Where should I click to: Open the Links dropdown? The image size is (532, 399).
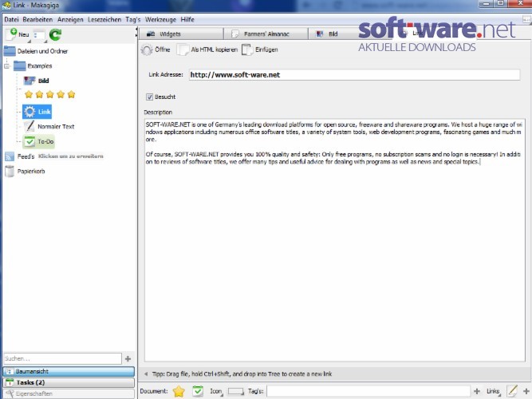click(494, 392)
